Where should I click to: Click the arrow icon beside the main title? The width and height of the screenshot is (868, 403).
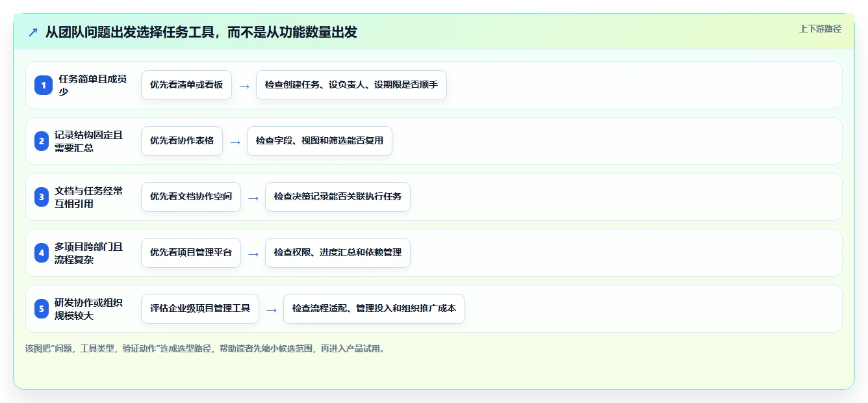click(x=33, y=32)
